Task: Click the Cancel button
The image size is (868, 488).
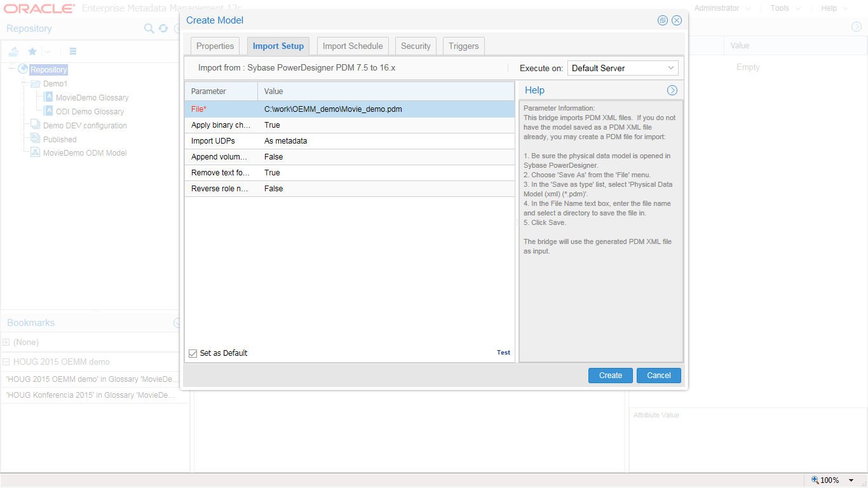Action: [659, 376]
